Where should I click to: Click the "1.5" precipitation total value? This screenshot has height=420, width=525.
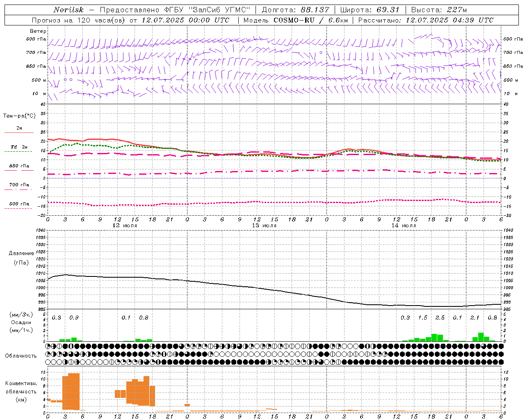point(422,318)
